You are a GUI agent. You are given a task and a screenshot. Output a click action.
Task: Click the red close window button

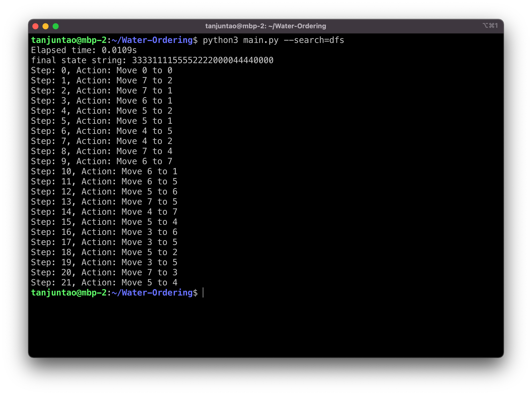(x=35, y=26)
